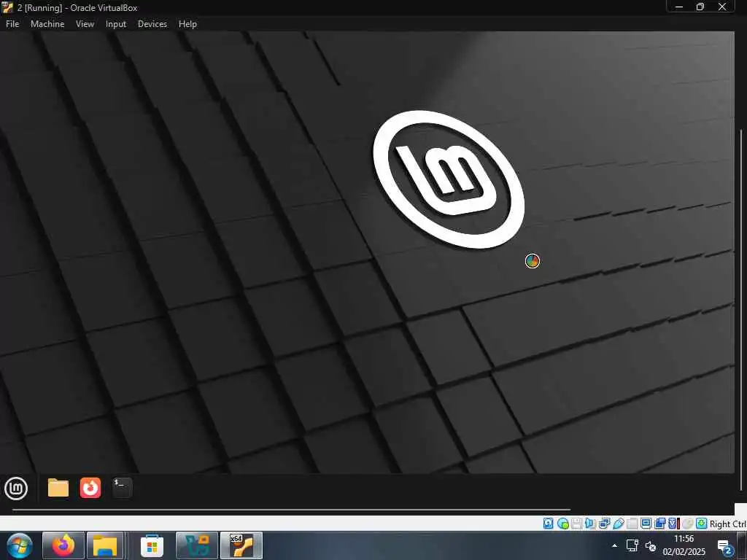Open the Linux Mint start menu button
Screen dimensions: 747x560
click(16, 489)
